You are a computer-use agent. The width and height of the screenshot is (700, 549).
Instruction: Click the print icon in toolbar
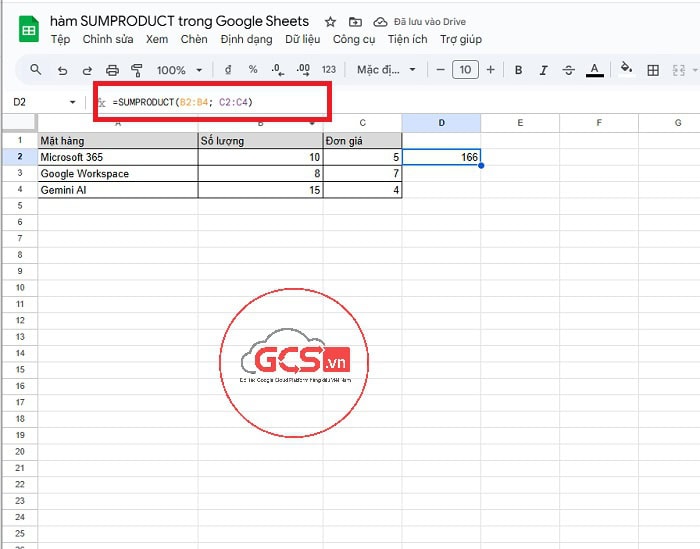112,70
